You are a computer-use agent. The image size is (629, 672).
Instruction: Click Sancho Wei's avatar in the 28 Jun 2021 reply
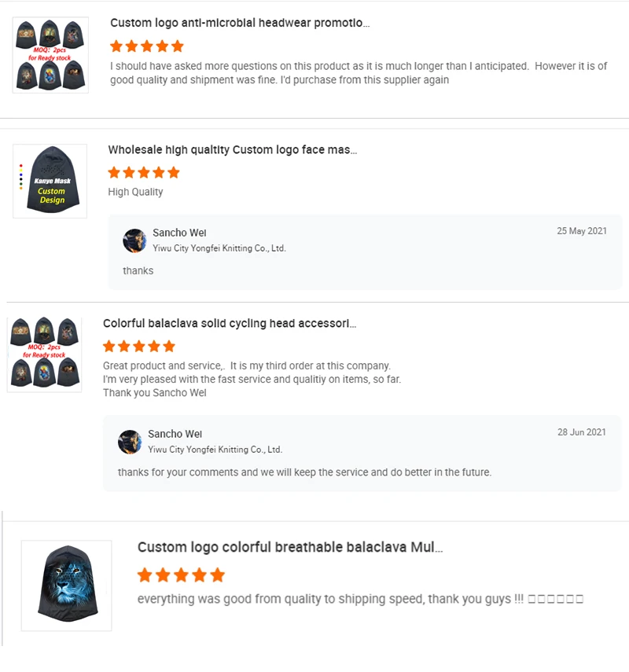click(130, 442)
